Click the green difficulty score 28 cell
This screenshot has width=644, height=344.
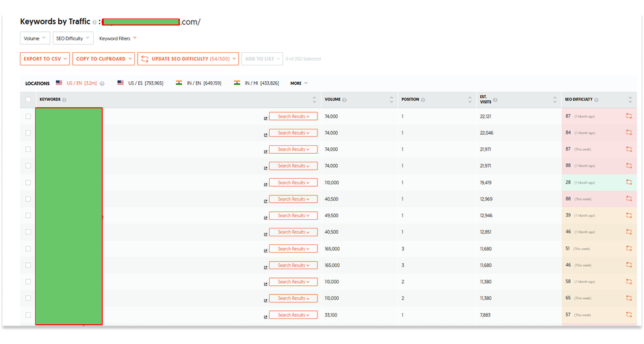[x=599, y=182]
